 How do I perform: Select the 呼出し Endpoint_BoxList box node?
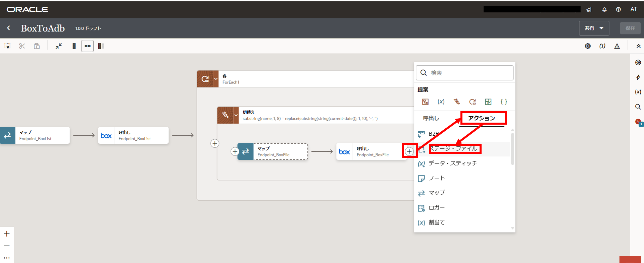click(x=133, y=135)
